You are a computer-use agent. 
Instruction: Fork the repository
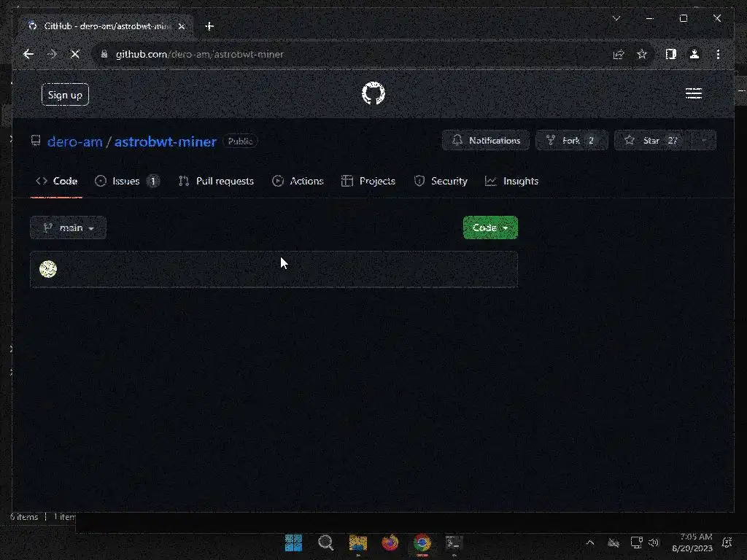pyautogui.click(x=572, y=141)
